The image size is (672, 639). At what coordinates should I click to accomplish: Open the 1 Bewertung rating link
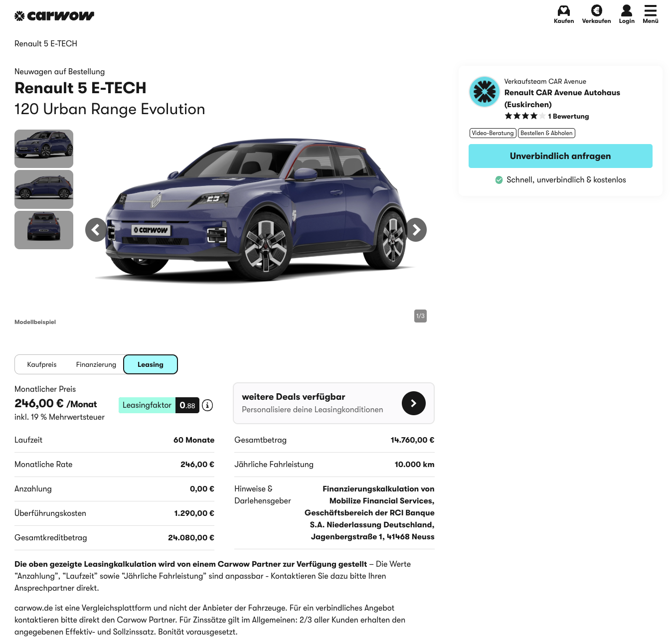[x=568, y=116]
